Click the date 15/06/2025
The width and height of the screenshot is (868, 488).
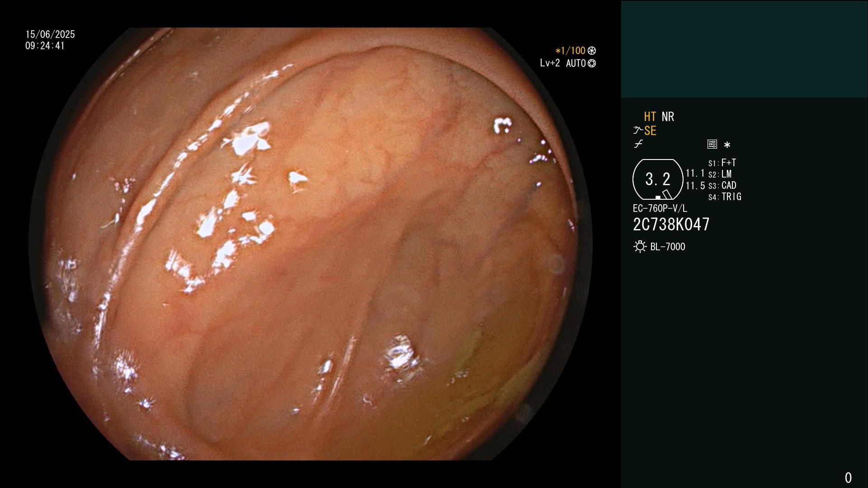[50, 34]
